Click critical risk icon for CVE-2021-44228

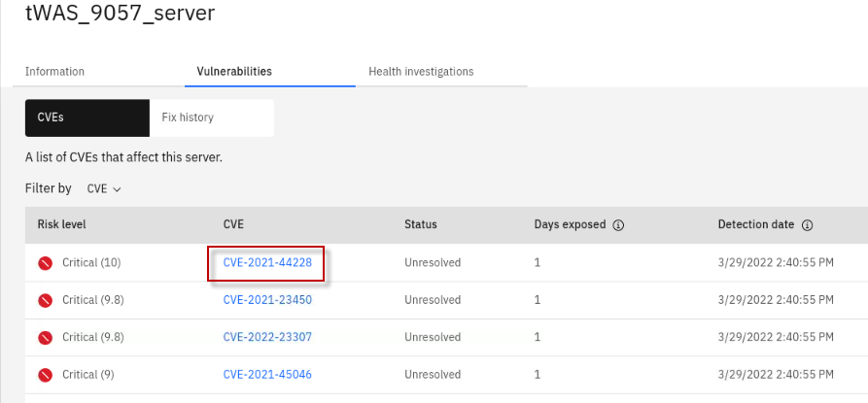click(x=45, y=263)
